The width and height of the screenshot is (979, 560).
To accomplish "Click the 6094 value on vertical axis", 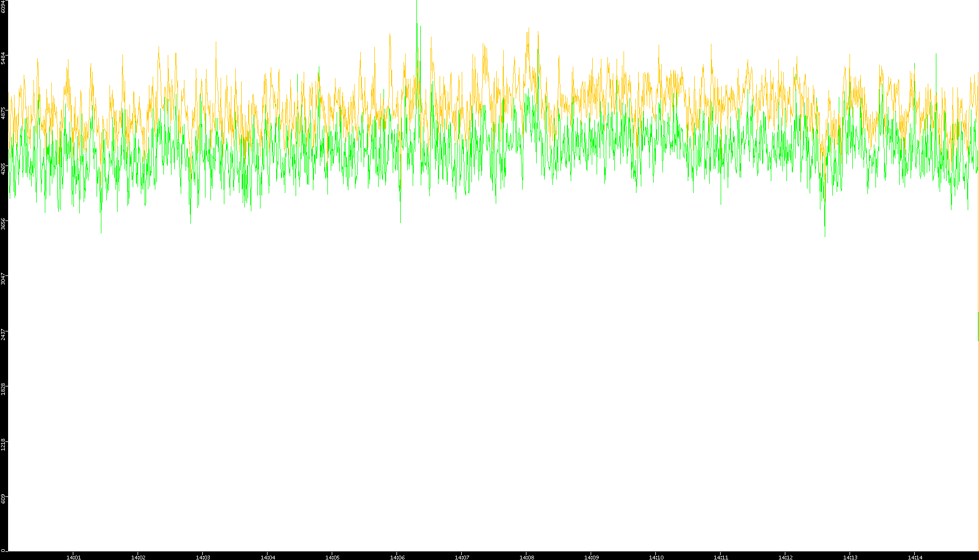I will pos(4,6).
